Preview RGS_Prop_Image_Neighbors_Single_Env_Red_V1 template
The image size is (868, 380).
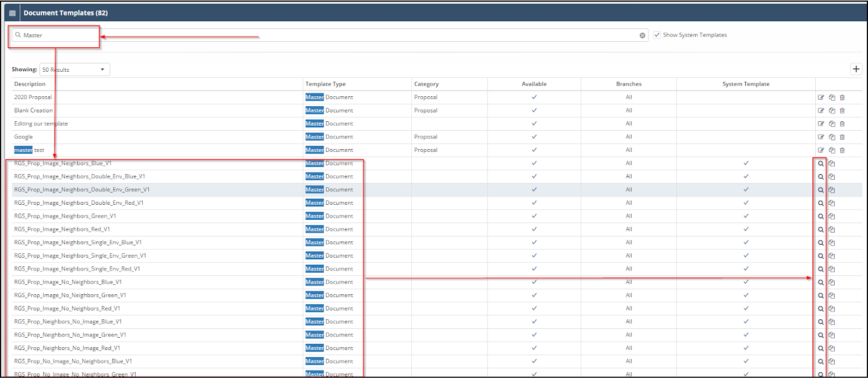point(821,269)
